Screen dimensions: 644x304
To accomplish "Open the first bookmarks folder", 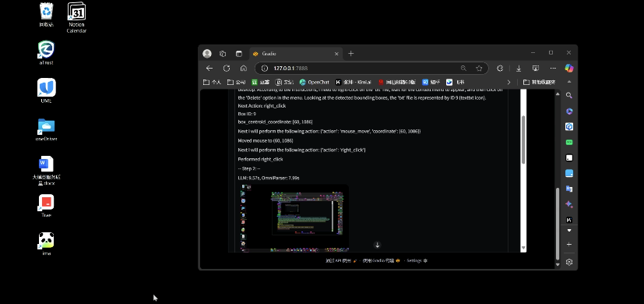I will (x=213, y=83).
